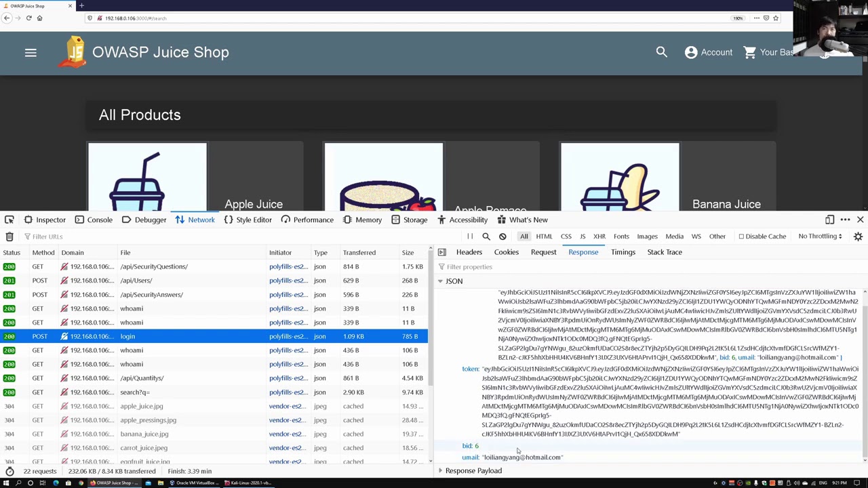Clear network log with trash icon

click(x=9, y=237)
